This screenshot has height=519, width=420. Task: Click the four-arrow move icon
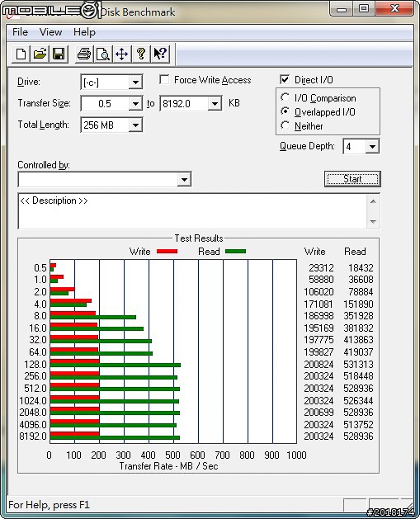point(121,54)
